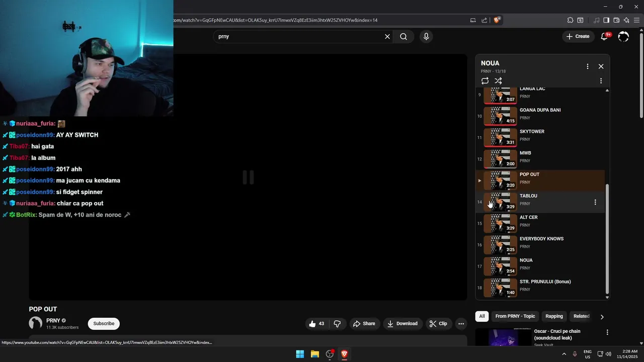
Task: Toggle the shuffle playlist button
Action: pos(498,81)
